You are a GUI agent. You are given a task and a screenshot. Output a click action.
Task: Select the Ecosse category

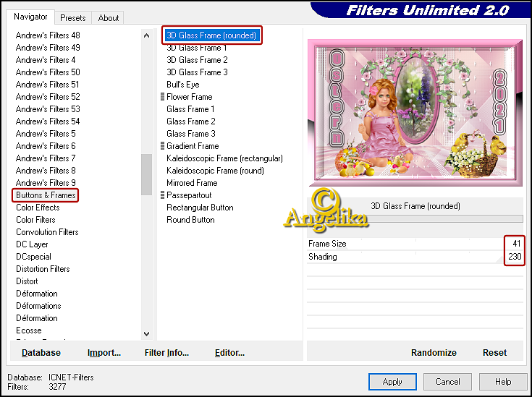[x=29, y=330]
